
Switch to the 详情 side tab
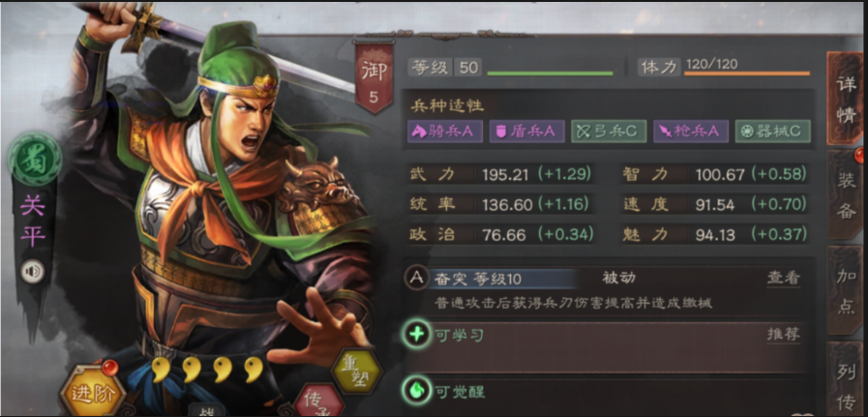tap(847, 98)
